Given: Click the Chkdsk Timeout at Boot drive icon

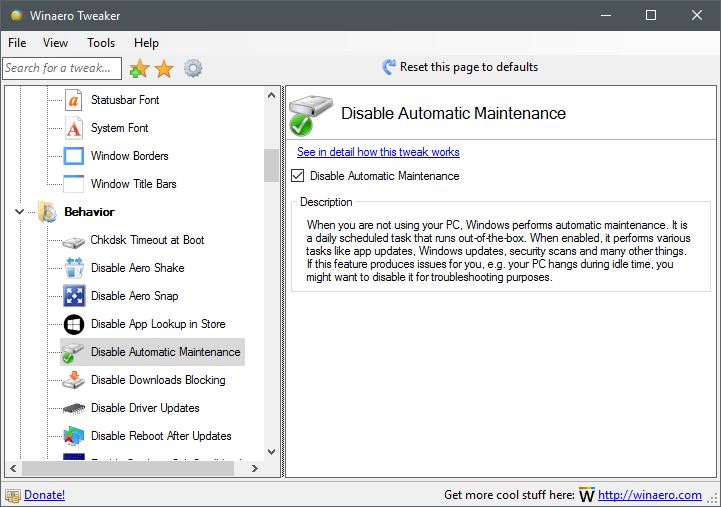Looking at the screenshot, I should pyautogui.click(x=74, y=241).
